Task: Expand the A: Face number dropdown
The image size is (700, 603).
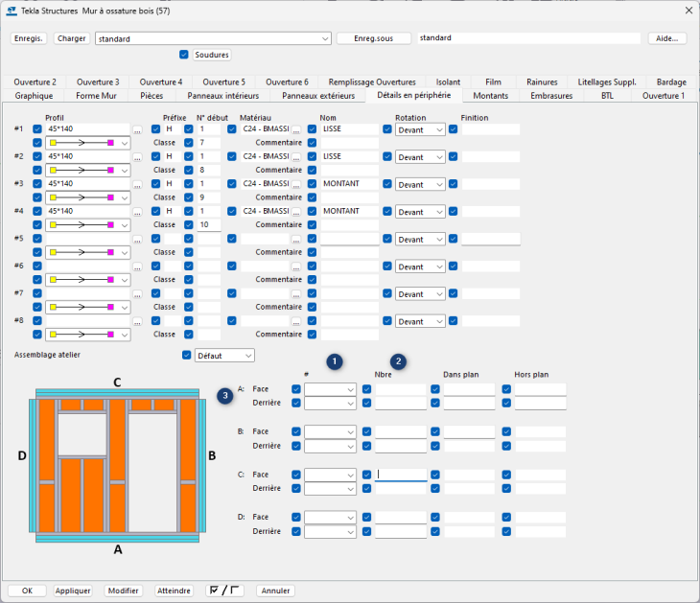Action: click(330, 389)
